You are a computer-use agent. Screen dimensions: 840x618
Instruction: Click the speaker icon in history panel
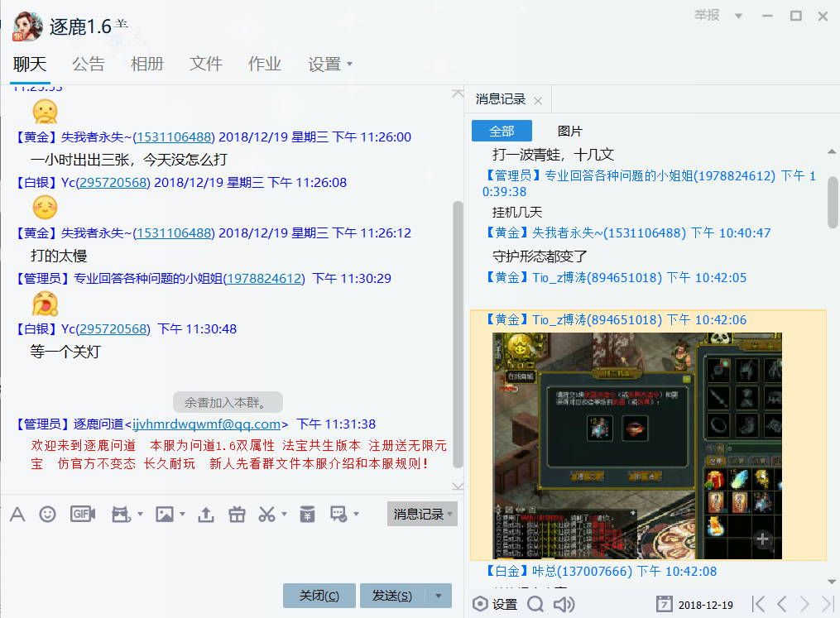click(564, 604)
